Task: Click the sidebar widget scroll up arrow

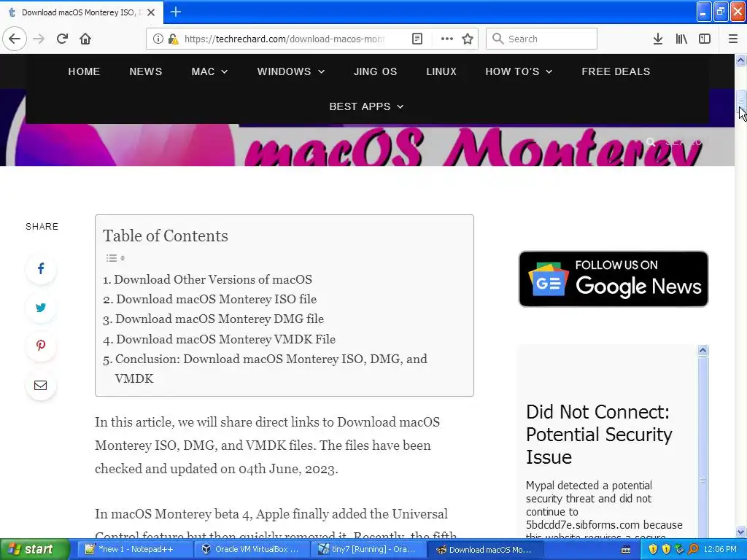Action: click(703, 351)
